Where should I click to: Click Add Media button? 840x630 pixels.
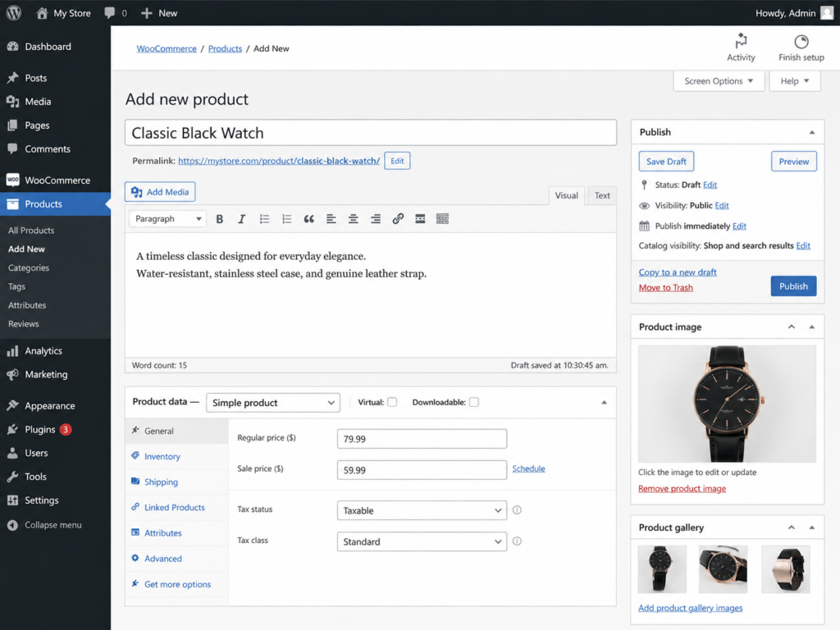pyautogui.click(x=160, y=192)
